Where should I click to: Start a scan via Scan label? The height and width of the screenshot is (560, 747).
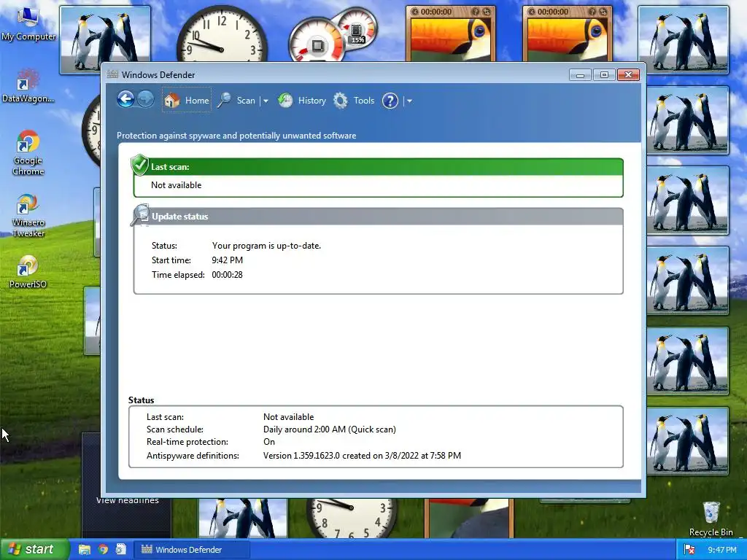[x=246, y=101]
